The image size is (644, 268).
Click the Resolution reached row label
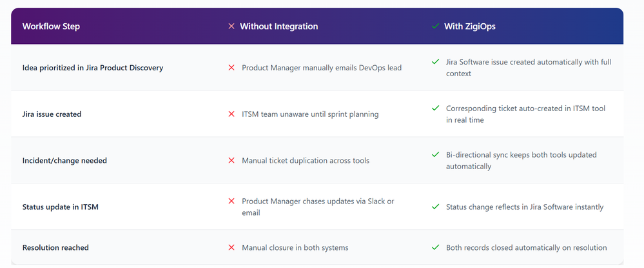(55, 247)
